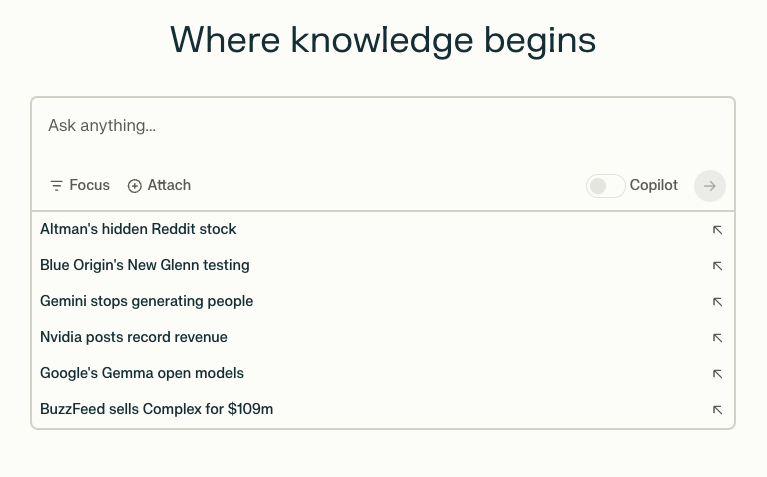Click the Copilot label text
This screenshot has width=767, height=477.
(x=654, y=185)
